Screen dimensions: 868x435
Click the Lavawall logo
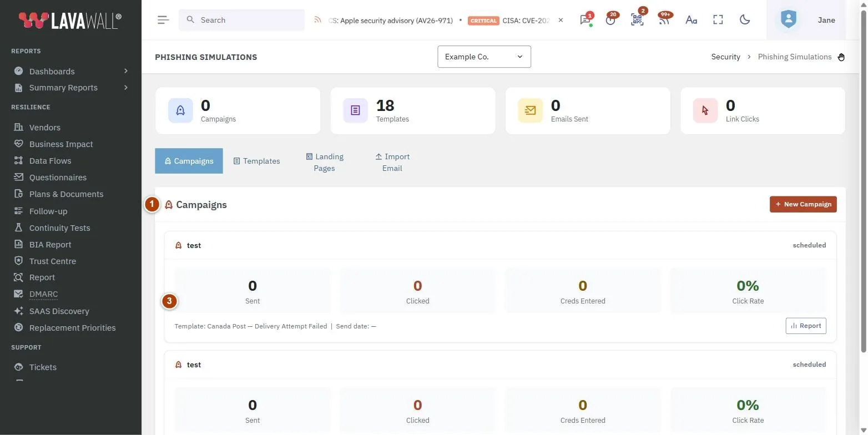(70, 21)
